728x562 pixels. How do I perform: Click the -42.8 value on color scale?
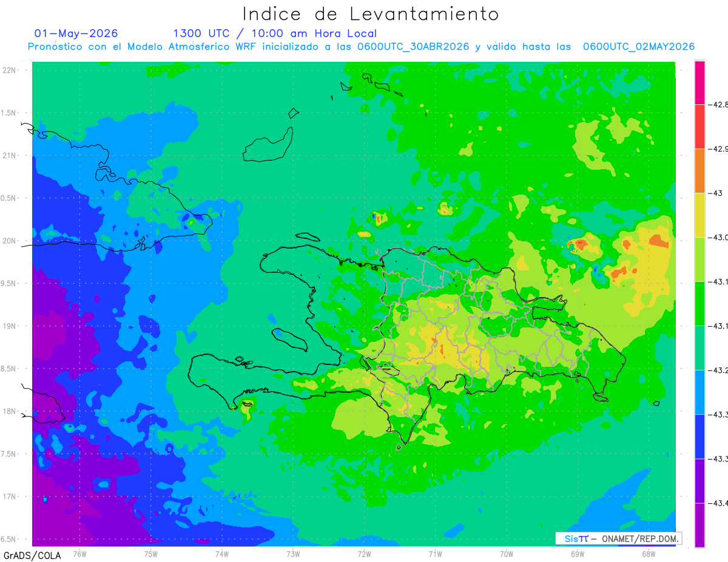pyautogui.click(x=719, y=104)
